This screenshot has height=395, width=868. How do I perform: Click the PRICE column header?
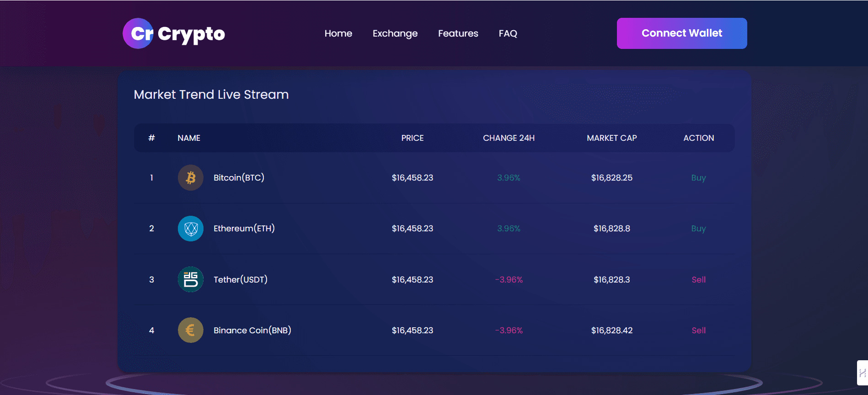point(413,138)
